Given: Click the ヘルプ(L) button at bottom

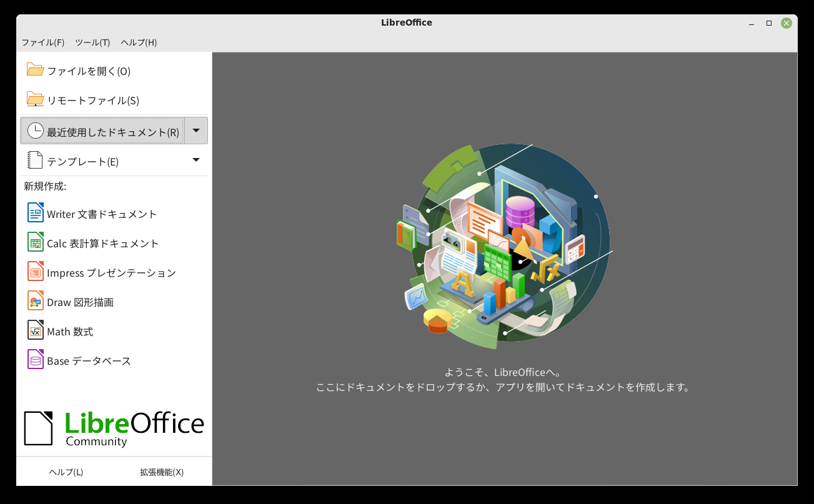Looking at the screenshot, I should 66,472.
